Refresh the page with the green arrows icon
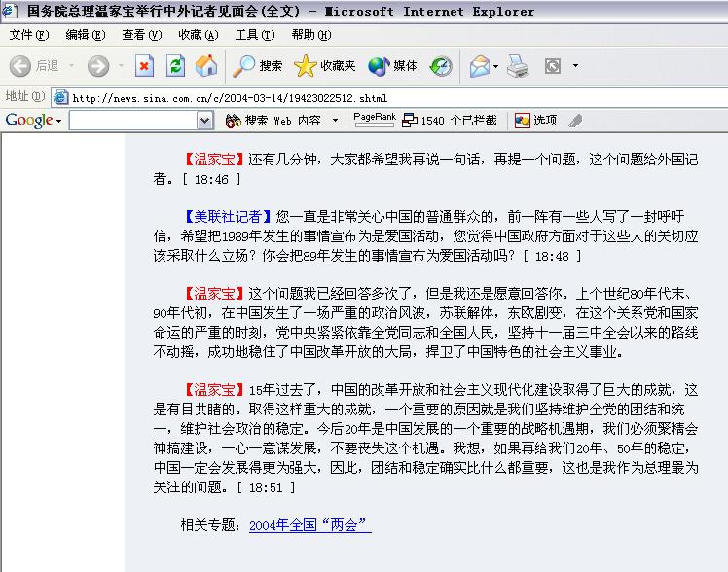 tap(175, 66)
